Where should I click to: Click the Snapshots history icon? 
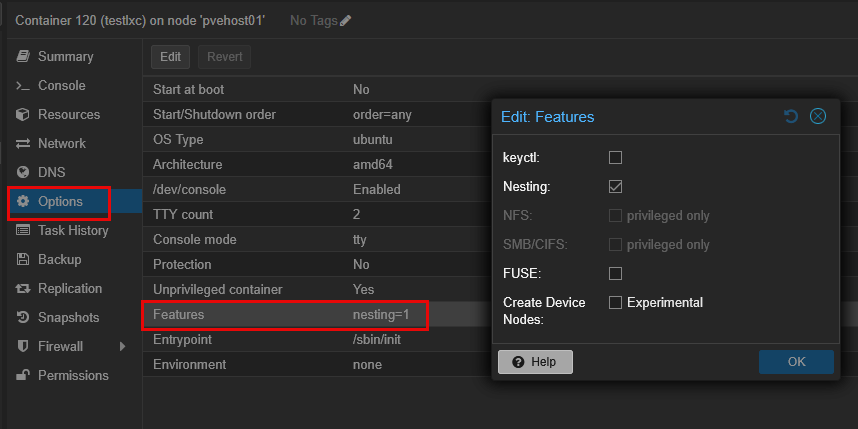(x=22, y=317)
